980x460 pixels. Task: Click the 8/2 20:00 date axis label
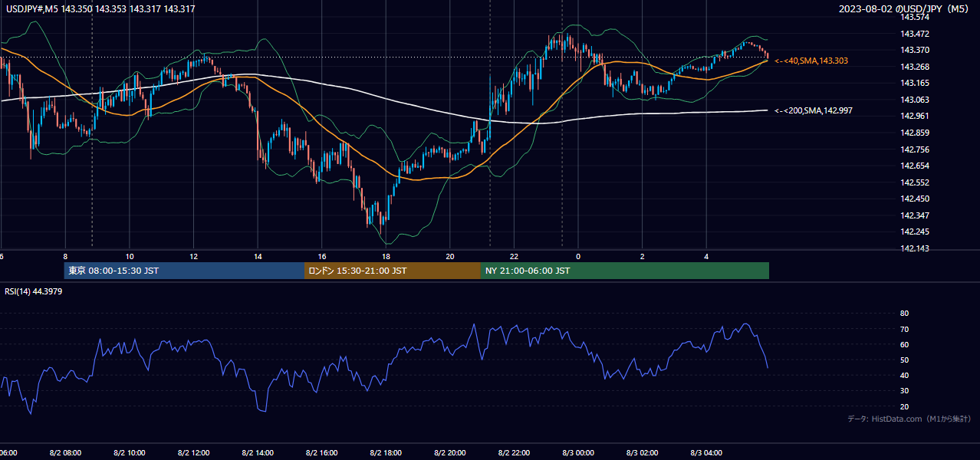(x=450, y=453)
